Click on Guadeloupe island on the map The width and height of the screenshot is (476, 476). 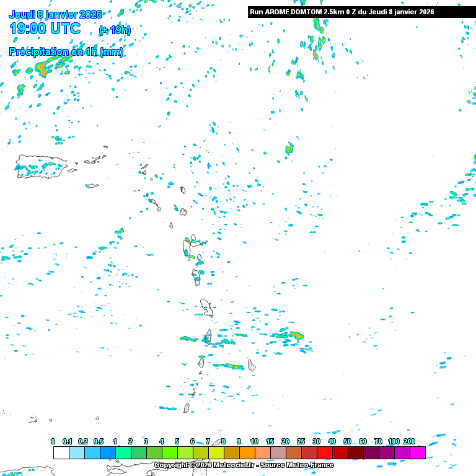(189, 247)
